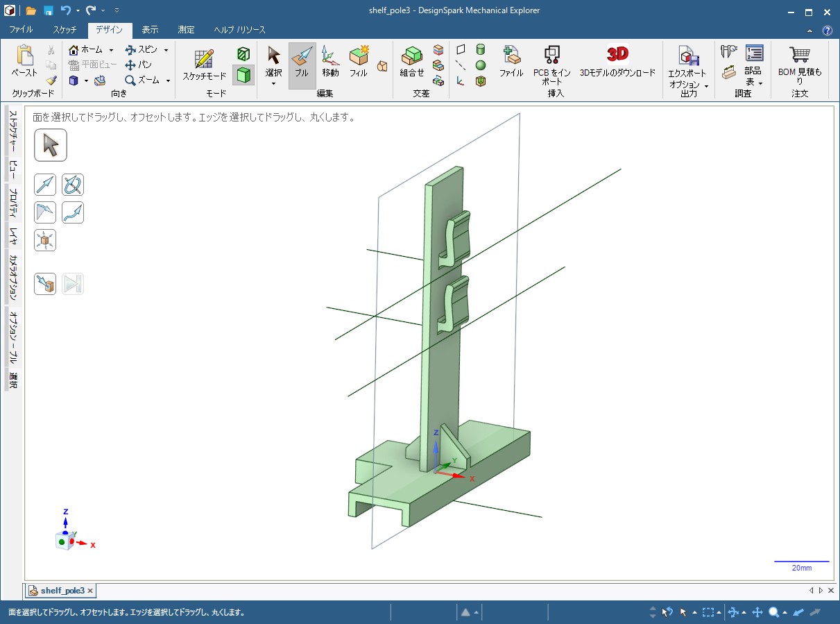Click the ヘルプ question mark button

pos(828,30)
